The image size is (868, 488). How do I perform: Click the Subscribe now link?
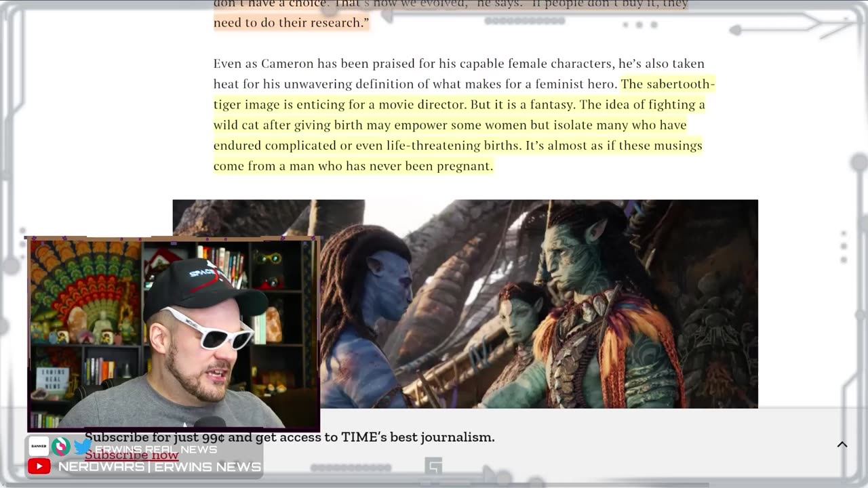coord(132,455)
